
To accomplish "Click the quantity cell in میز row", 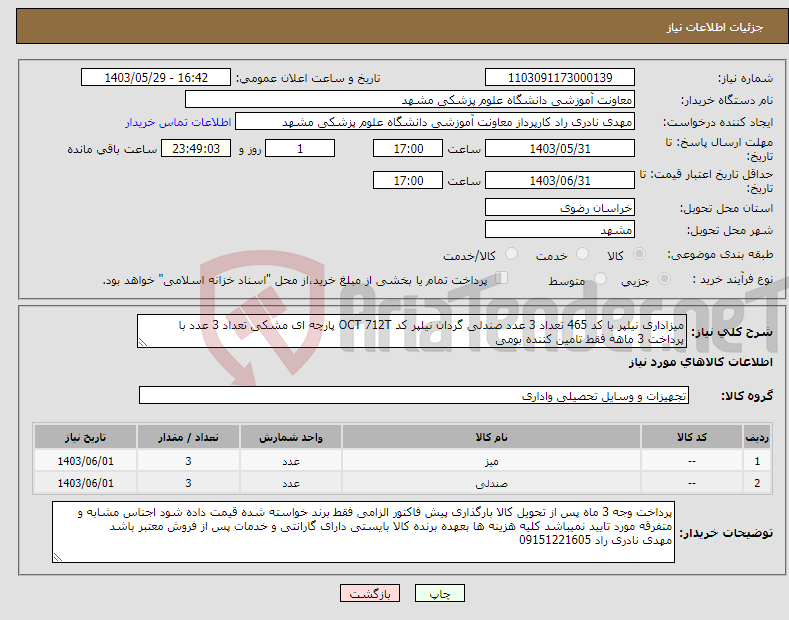I will pyautogui.click(x=188, y=461).
